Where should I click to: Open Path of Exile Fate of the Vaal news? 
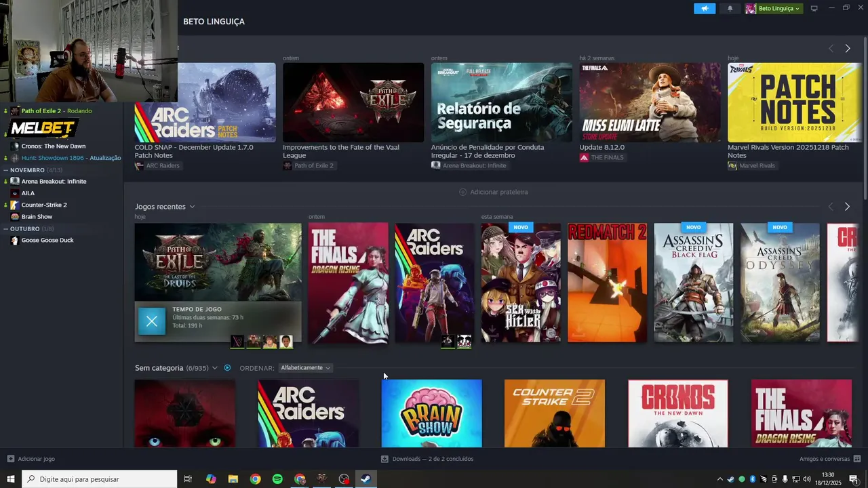click(353, 102)
